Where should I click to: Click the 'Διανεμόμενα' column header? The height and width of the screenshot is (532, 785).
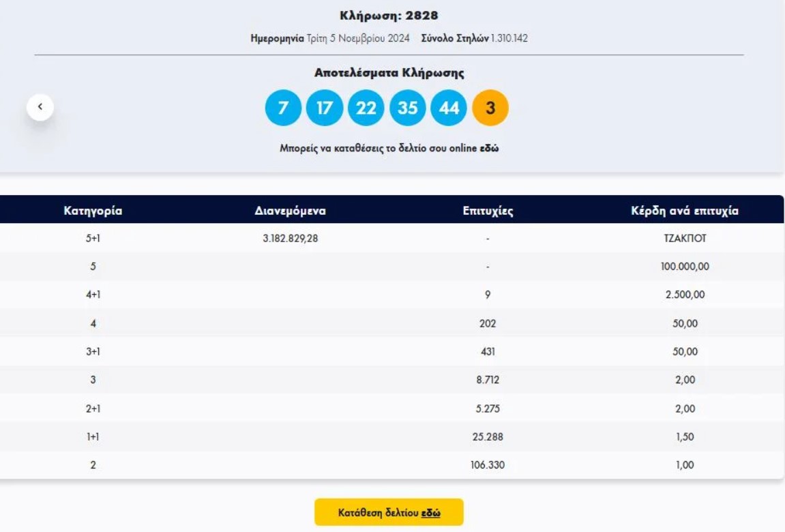(x=290, y=211)
